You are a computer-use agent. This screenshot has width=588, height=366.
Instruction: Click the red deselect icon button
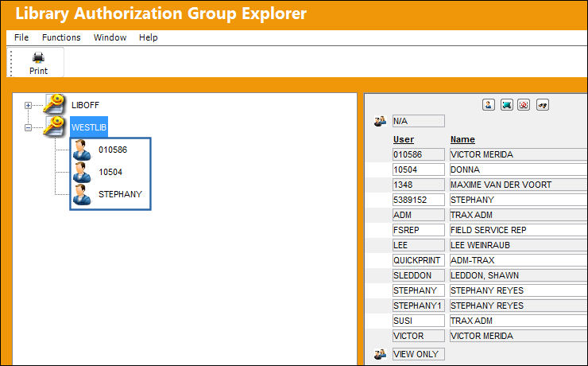524,105
